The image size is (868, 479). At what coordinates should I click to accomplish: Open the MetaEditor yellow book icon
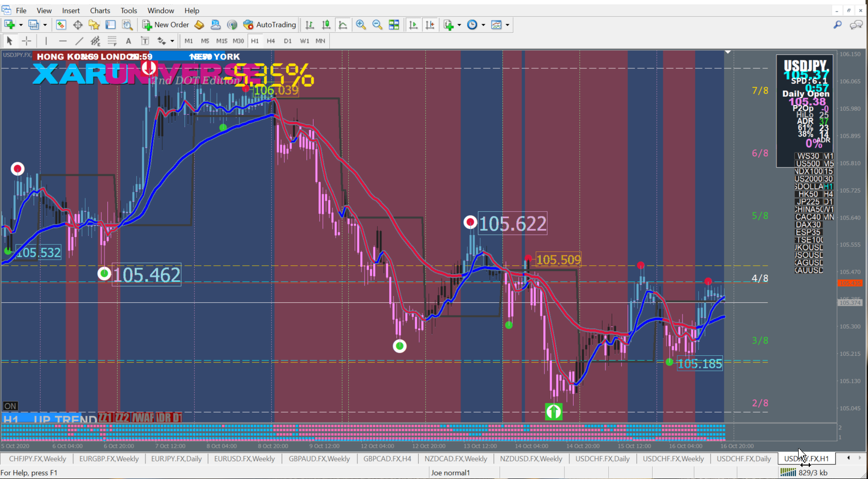tap(199, 25)
